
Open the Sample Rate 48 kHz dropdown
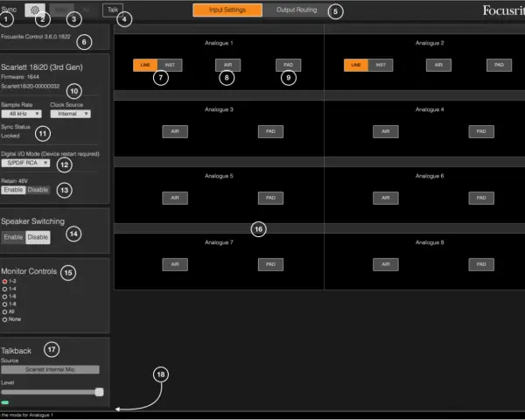(21, 114)
